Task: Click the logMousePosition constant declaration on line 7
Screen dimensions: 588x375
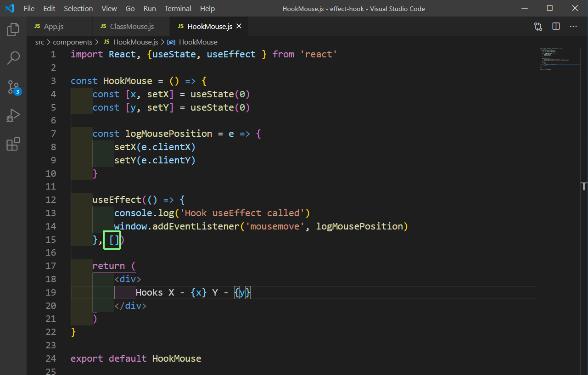Action: pyautogui.click(x=168, y=134)
